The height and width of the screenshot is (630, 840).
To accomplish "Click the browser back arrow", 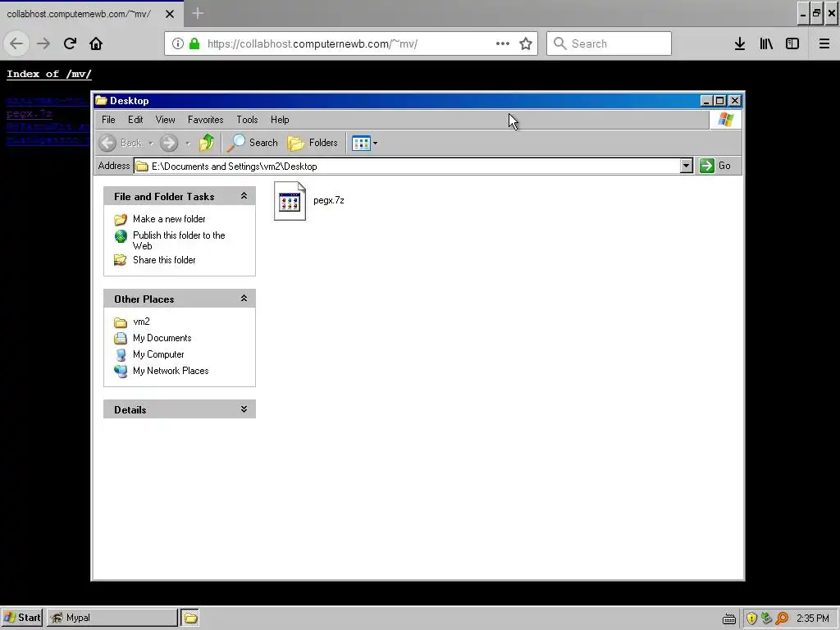I will pyautogui.click(x=16, y=43).
